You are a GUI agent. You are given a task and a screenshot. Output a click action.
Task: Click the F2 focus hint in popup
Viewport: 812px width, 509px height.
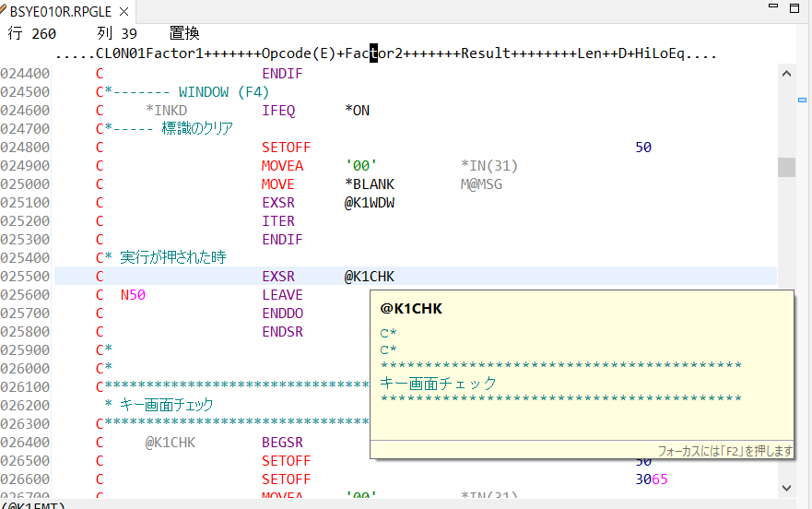click(x=725, y=451)
